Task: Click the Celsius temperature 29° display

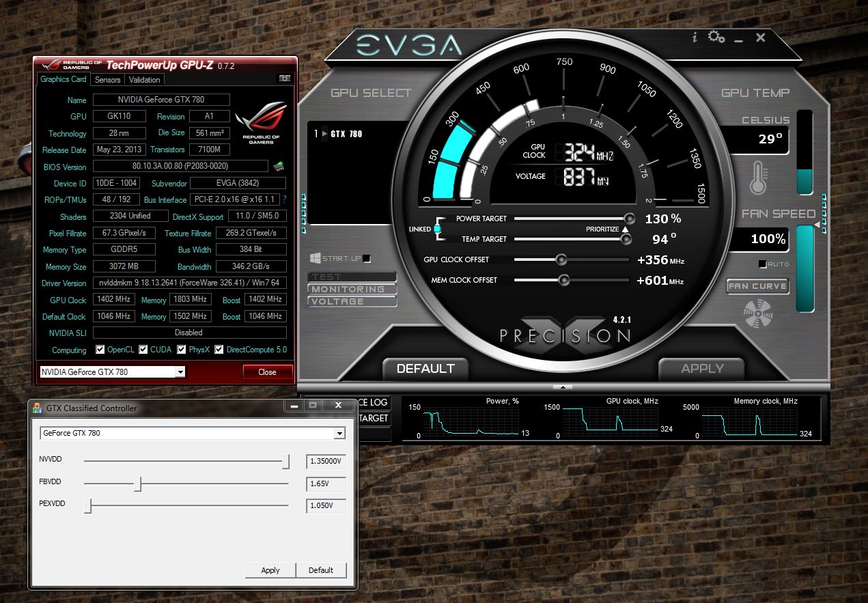Action: click(757, 140)
